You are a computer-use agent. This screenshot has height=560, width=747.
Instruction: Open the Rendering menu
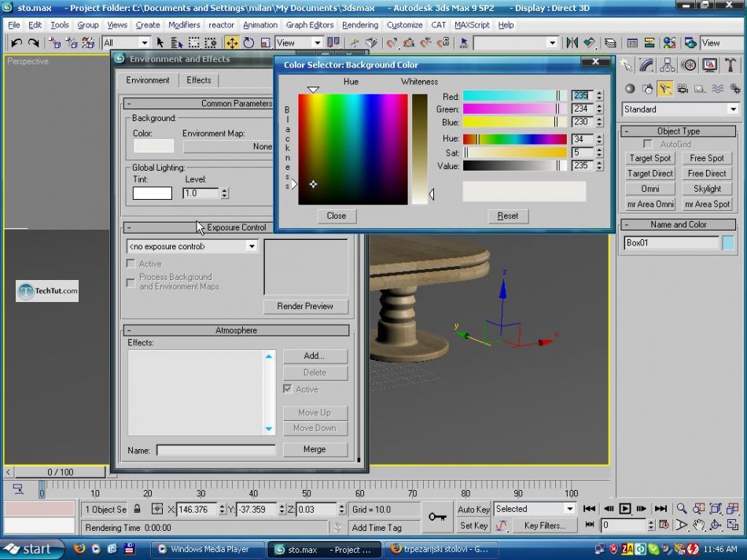point(360,25)
